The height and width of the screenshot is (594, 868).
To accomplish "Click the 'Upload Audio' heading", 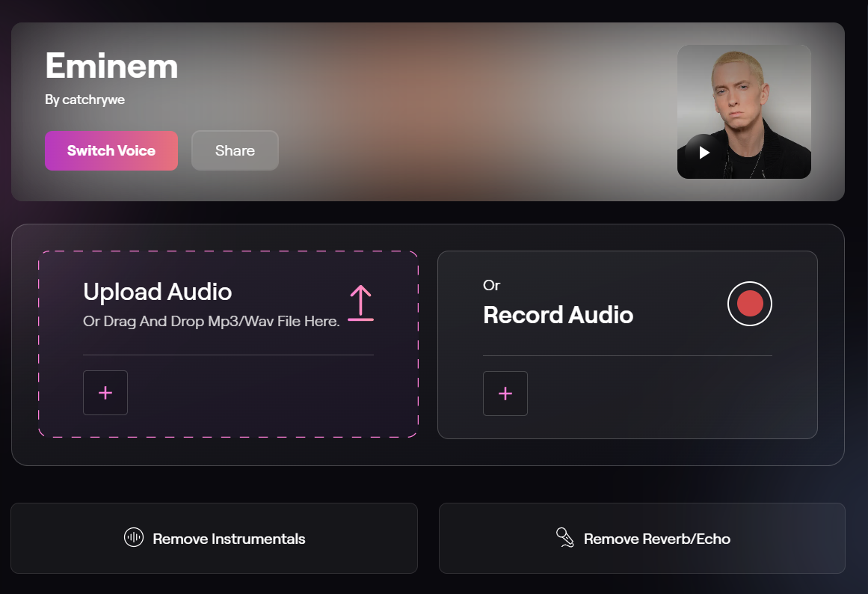I will [157, 292].
